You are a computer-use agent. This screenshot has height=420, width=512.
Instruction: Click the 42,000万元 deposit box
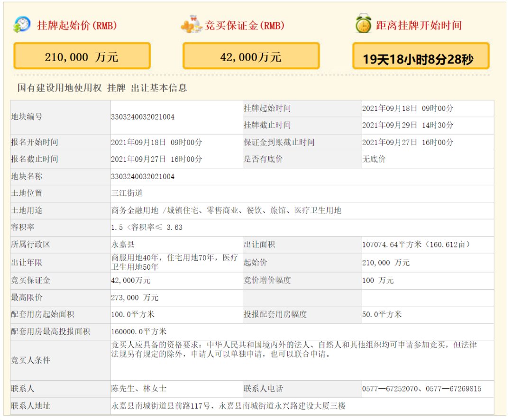click(251, 56)
